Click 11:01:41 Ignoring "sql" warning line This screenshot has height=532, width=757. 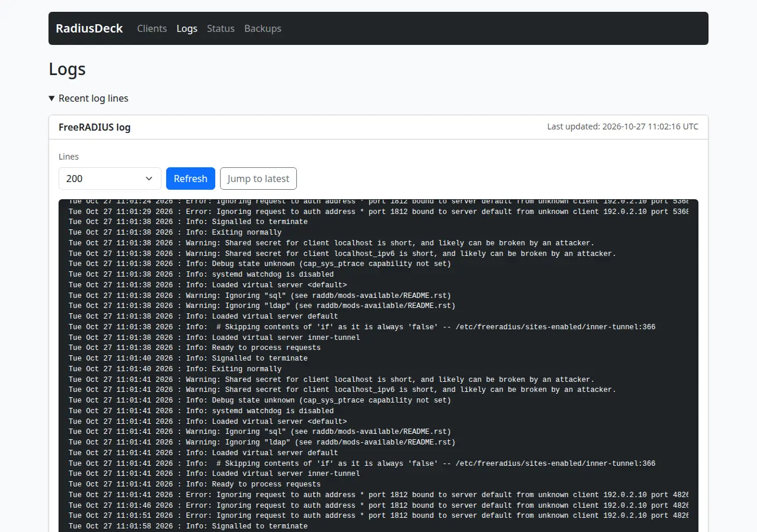click(x=260, y=432)
